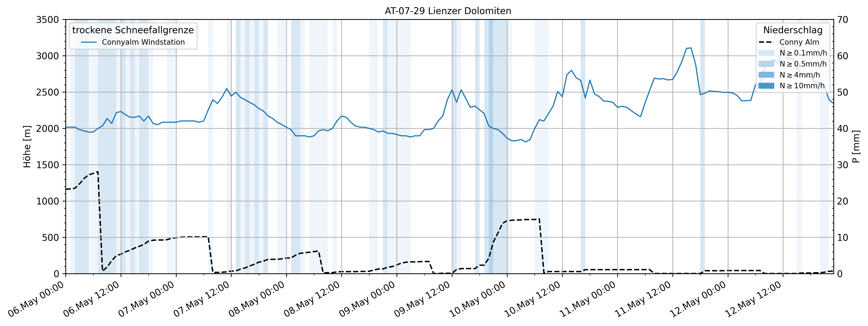Viewport: 868px width, 326px height.
Task: Click the Connyalm Windstation legend text
Action: pos(143,42)
